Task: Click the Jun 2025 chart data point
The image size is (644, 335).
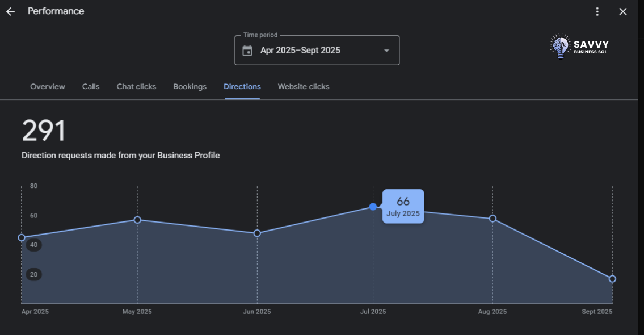Action: 257,233
